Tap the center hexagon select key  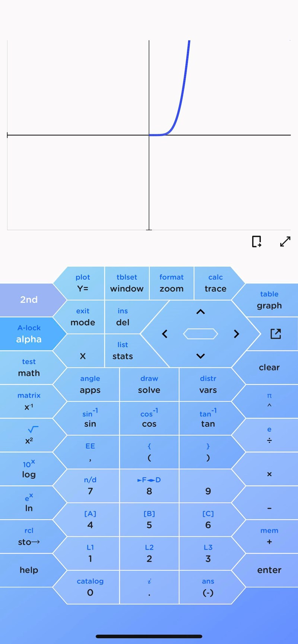[x=200, y=334]
